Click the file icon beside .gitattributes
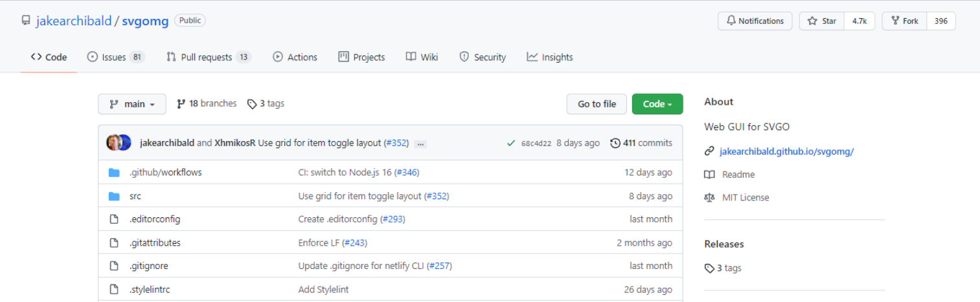The height and width of the screenshot is (302, 980). pyautogui.click(x=114, y=243)
